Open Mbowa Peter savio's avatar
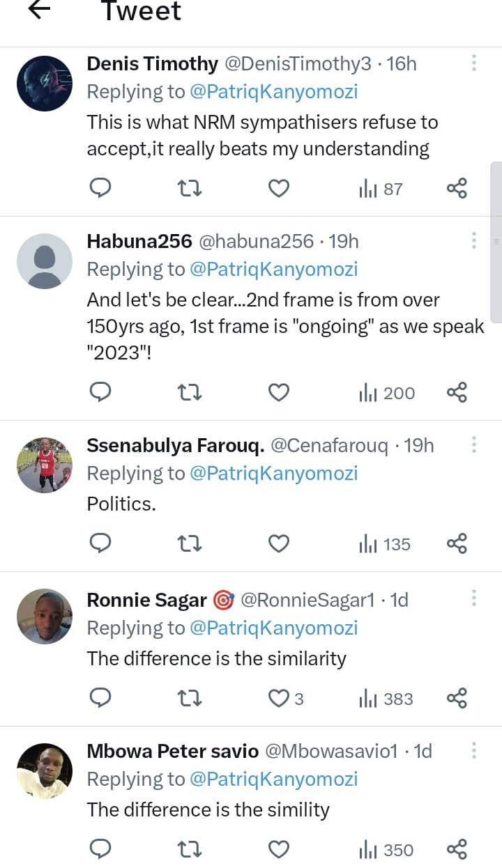Screen dimensions: 502x868 coord(44,770)
